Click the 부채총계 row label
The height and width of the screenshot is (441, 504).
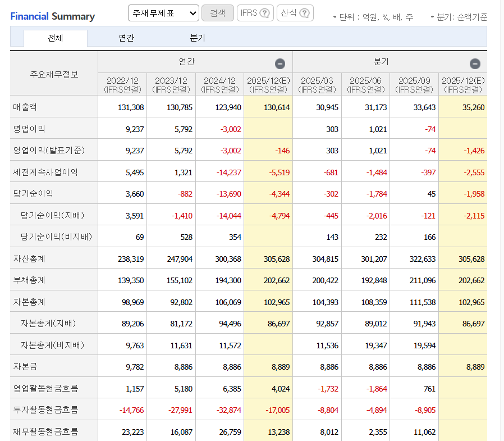click(x=29, y=280)
